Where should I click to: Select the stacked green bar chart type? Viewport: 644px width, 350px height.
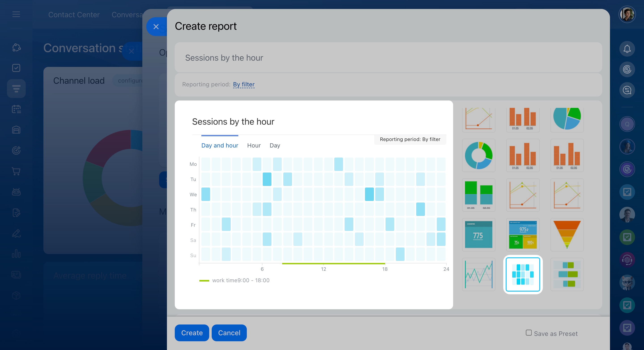tap(478, 195)
